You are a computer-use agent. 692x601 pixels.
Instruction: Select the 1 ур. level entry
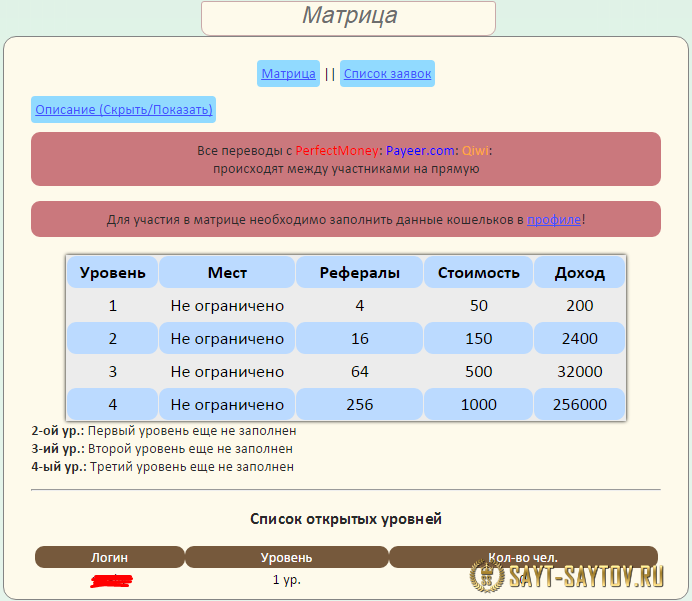[x=286, y=579]
